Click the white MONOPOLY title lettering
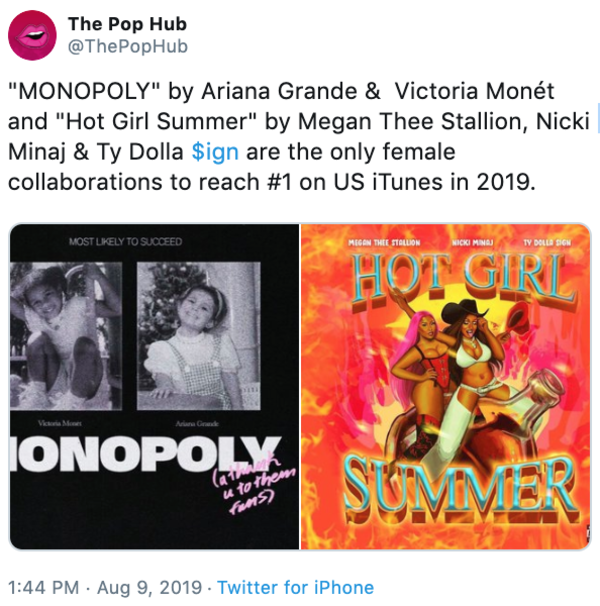The width and height of the screenshot is (600, 606). coord(145,454)
